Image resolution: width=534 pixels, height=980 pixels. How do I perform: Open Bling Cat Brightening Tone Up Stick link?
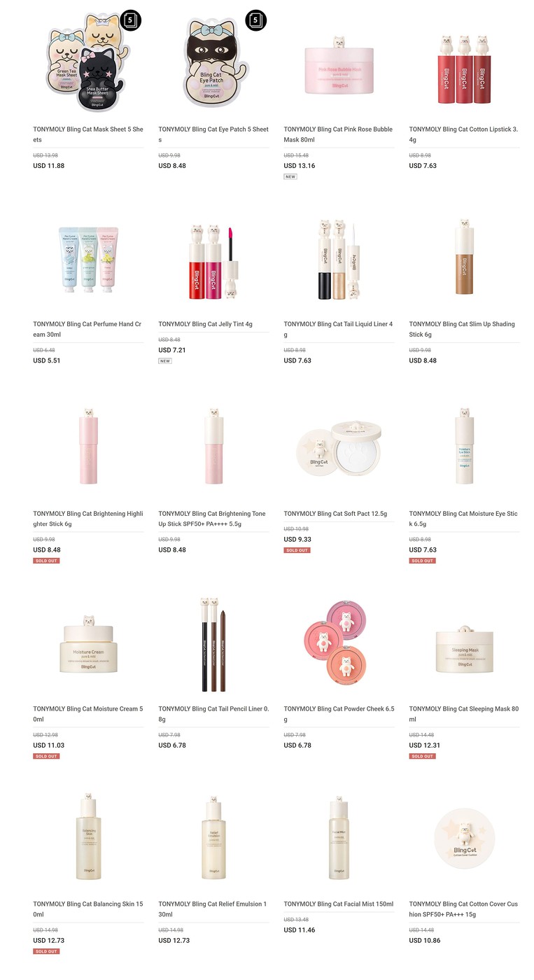(212, 519)
